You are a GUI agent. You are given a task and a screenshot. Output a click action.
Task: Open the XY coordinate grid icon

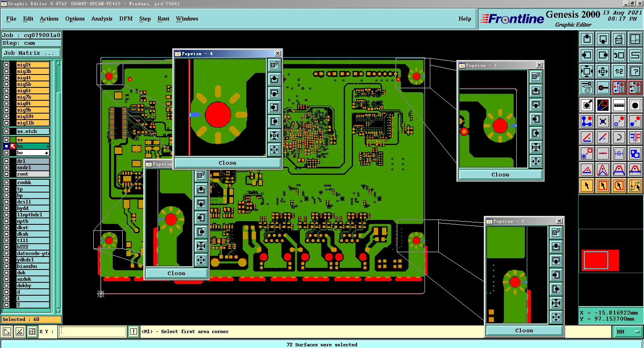635,39
